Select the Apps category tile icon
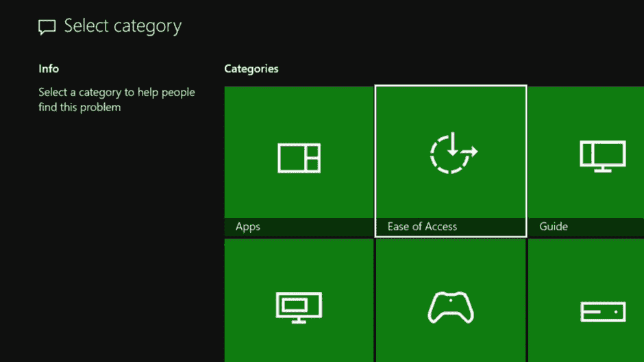This screenshot has width=644, height=362. pyautogui.click(x=299, y=158)
